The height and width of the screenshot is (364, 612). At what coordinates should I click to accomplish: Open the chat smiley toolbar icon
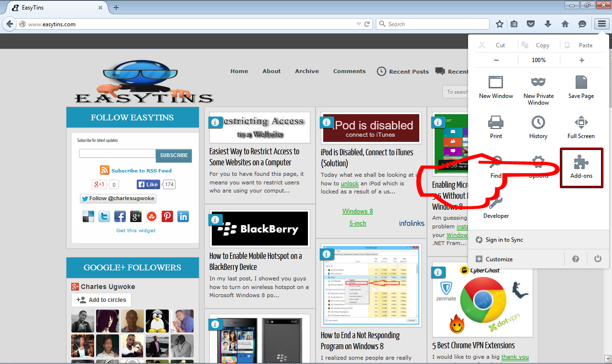click(582, 24)
